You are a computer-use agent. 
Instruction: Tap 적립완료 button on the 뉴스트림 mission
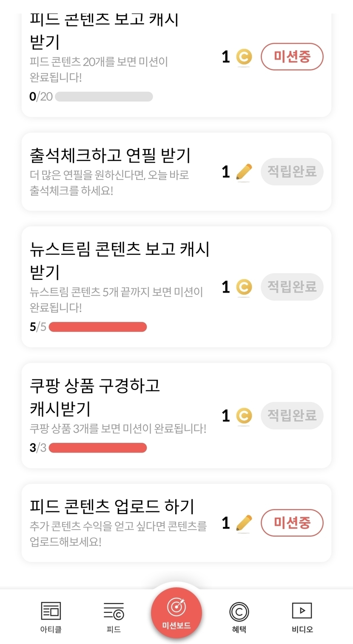(x=292, y=287)
